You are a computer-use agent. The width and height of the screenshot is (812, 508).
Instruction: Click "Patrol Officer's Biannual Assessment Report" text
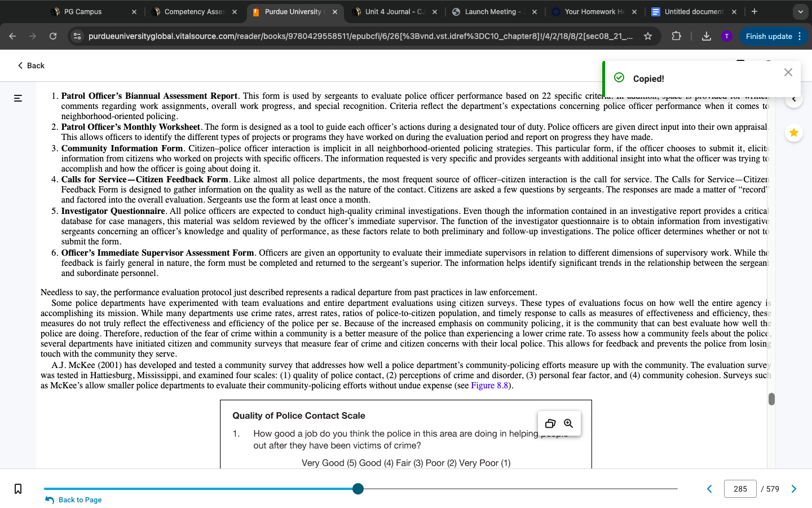click(149, 96)
